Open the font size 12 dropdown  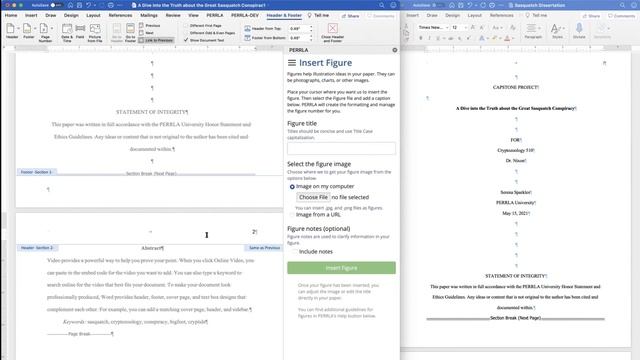click(x=465, y=27)
